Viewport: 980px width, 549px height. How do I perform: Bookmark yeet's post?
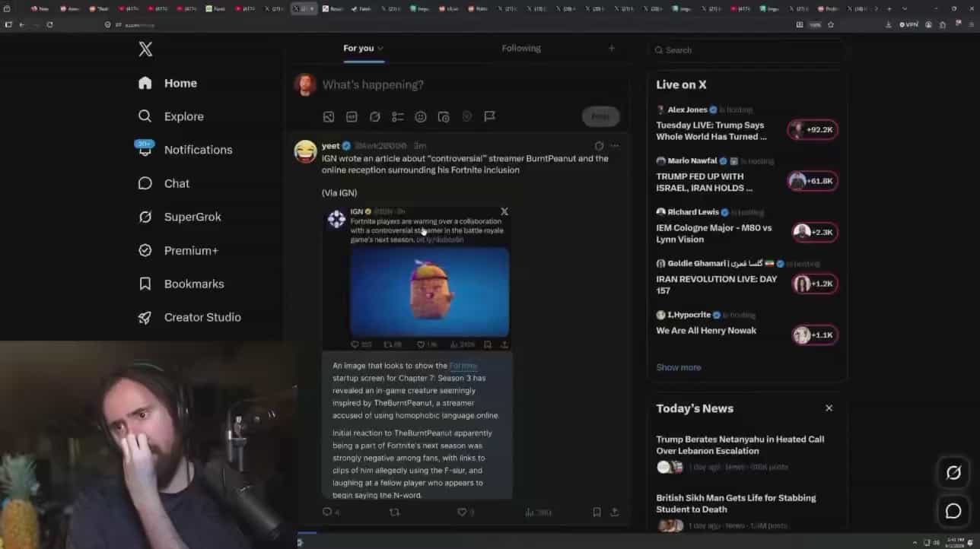click(597, 513)
